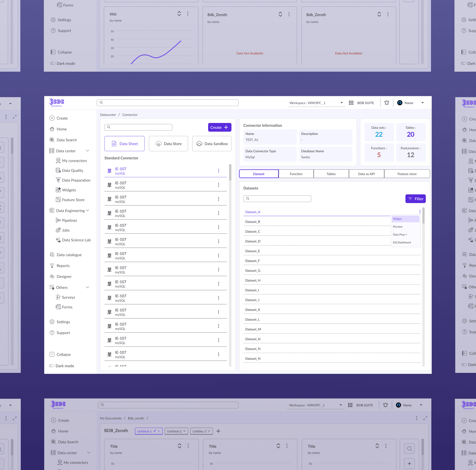Select the Data Store connector type
476x470 pixels.
point(168,144)
